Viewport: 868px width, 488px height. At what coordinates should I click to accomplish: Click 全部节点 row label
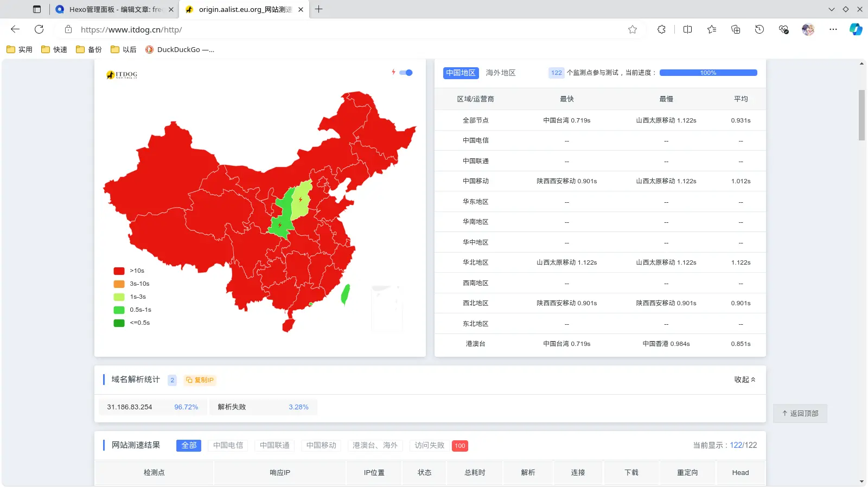point(476,120)
